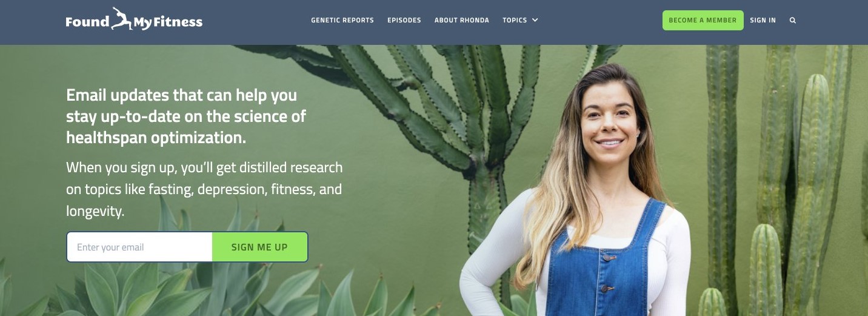Select the Sign In link
The image size is (868, 316).
point(763,20)
